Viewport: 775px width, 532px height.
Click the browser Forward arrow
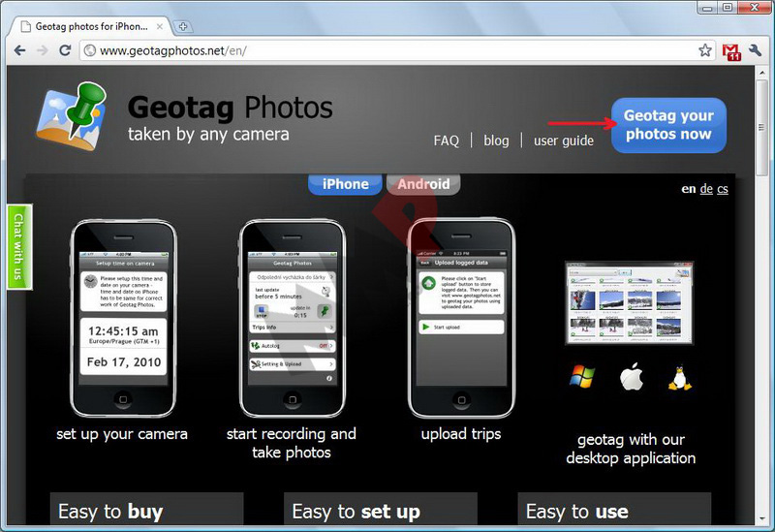click(43, 50)
